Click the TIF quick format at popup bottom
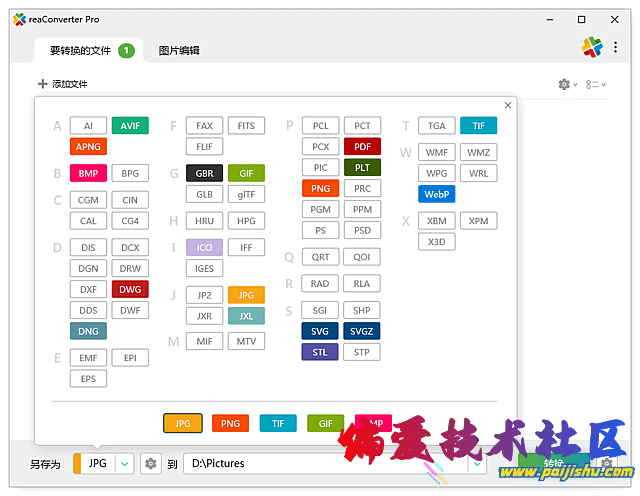Screen dimensions: 640x496 click(x=278, y=423)
